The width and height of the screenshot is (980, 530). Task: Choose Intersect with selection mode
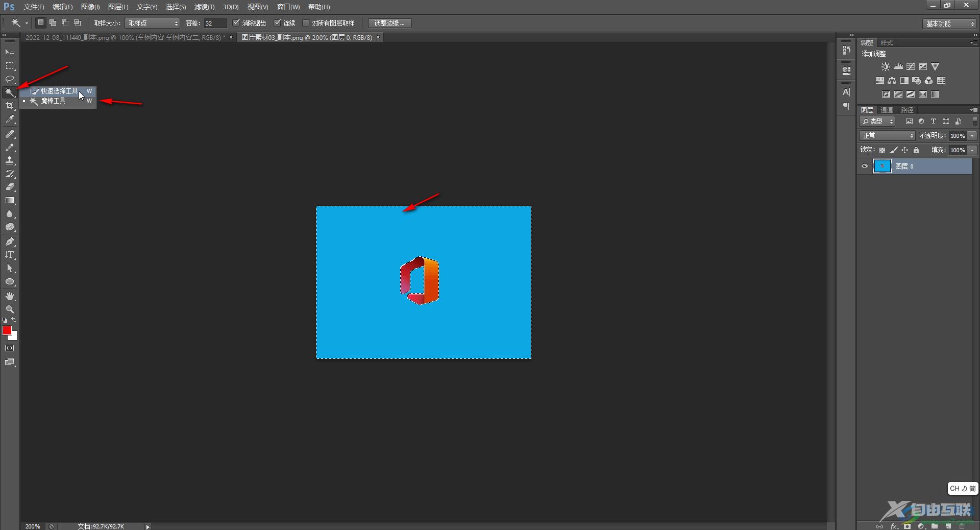[x=78, y=23]
